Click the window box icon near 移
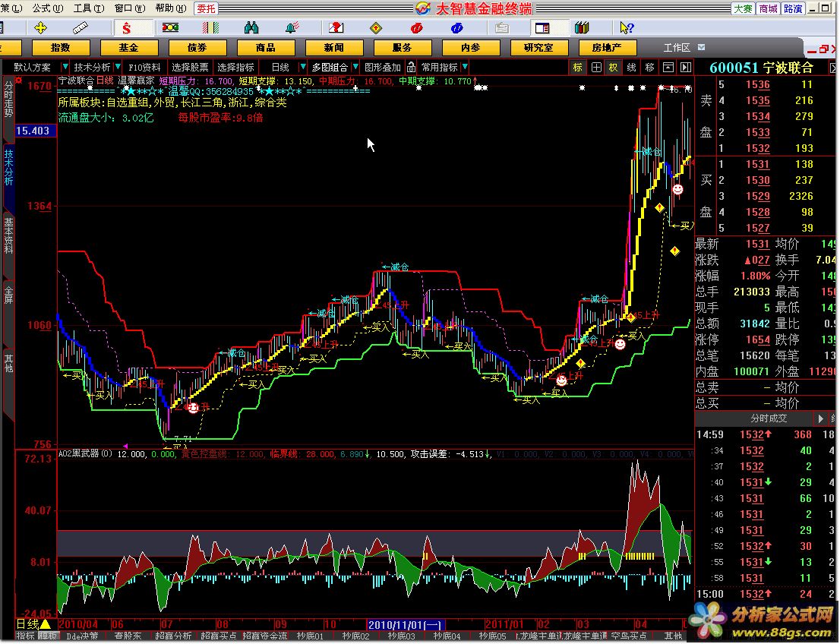840x644 pixels. tap(668, 67)
